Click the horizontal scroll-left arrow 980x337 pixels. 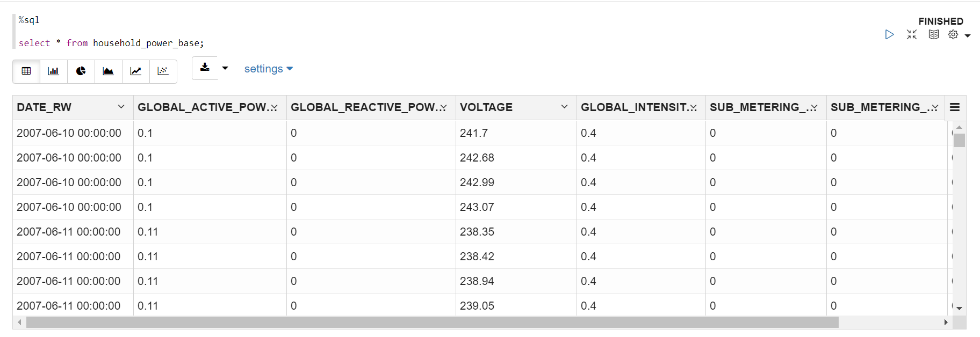point(19,322)
